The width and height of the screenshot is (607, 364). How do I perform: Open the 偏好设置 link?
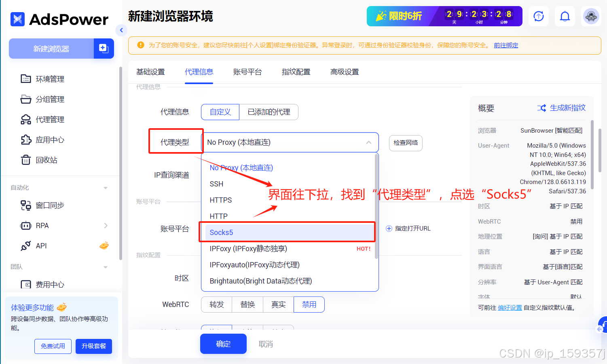tap(510, 308)
